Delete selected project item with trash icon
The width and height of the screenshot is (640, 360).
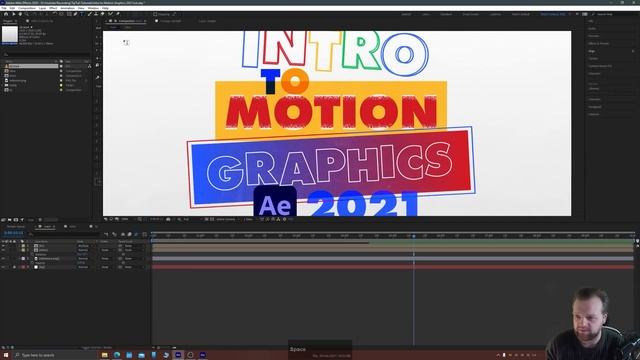(x=40, y=220)
